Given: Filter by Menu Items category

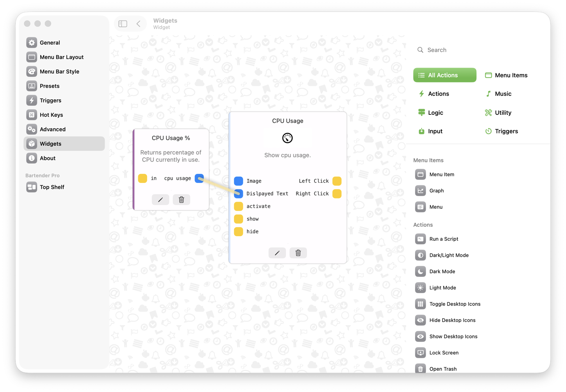Looking at the screenshot, I should [506, 75].
